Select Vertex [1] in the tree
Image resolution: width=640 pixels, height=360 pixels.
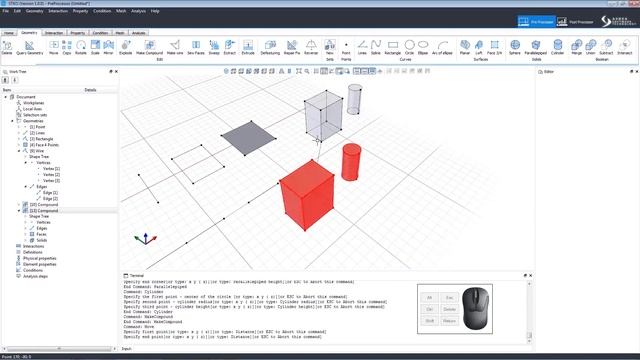pos(51,169)
